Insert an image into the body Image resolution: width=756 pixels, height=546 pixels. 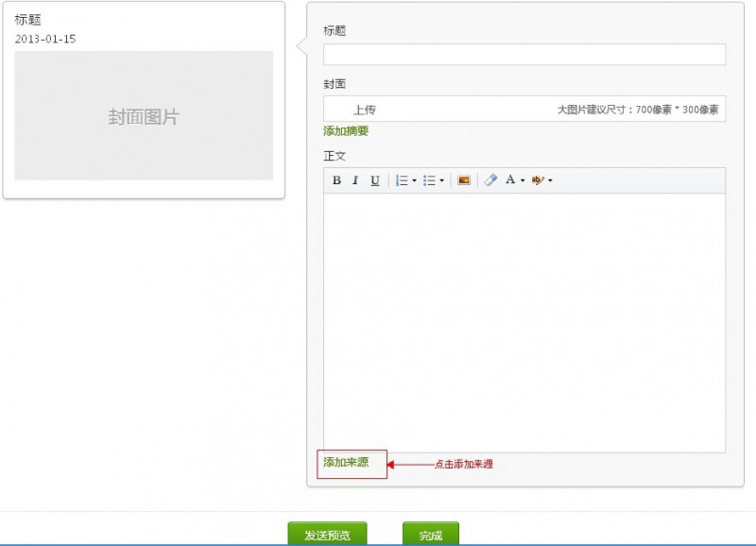(x=464, y=180)
